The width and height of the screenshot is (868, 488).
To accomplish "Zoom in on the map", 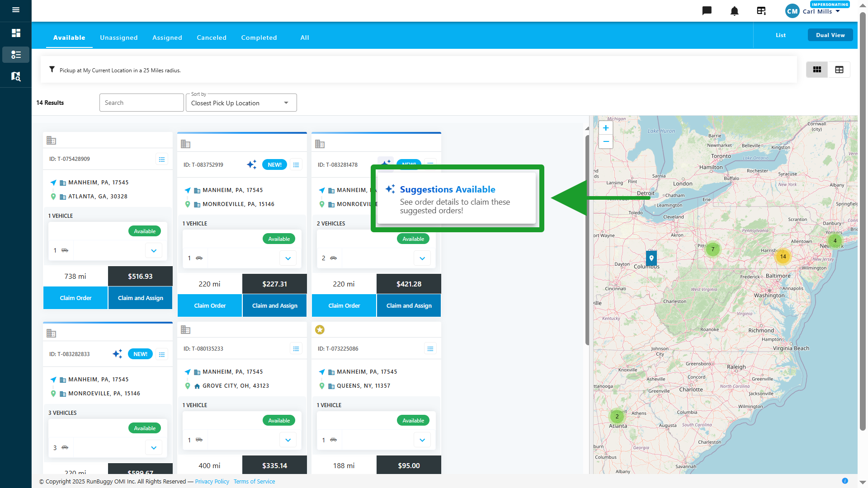I will 606,128.
